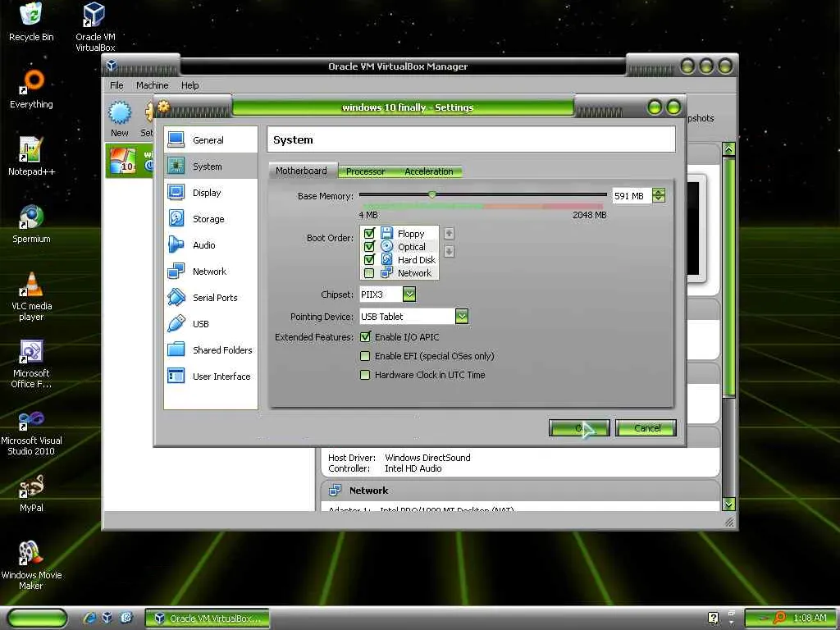Uncheck Floppy in boot order
The height and width of the screenshot is (630, 840).
[368, 233]
